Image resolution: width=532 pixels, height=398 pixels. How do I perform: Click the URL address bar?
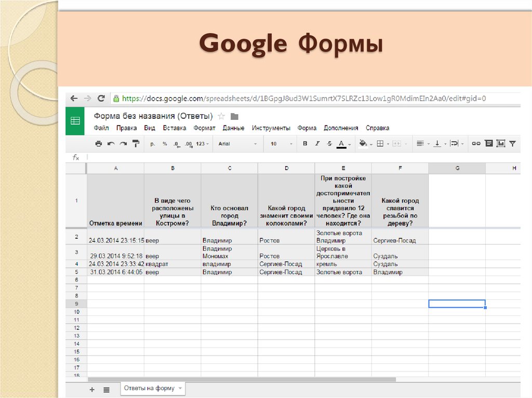(x=315, y=99)
